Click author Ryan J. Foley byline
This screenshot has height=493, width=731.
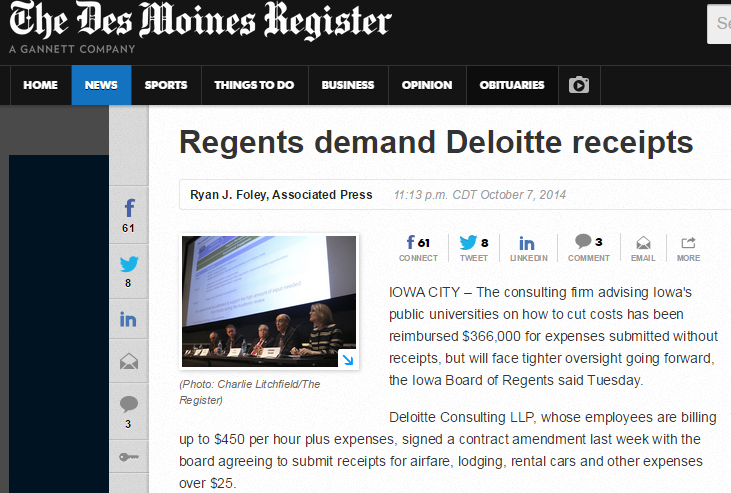point(281,194)
